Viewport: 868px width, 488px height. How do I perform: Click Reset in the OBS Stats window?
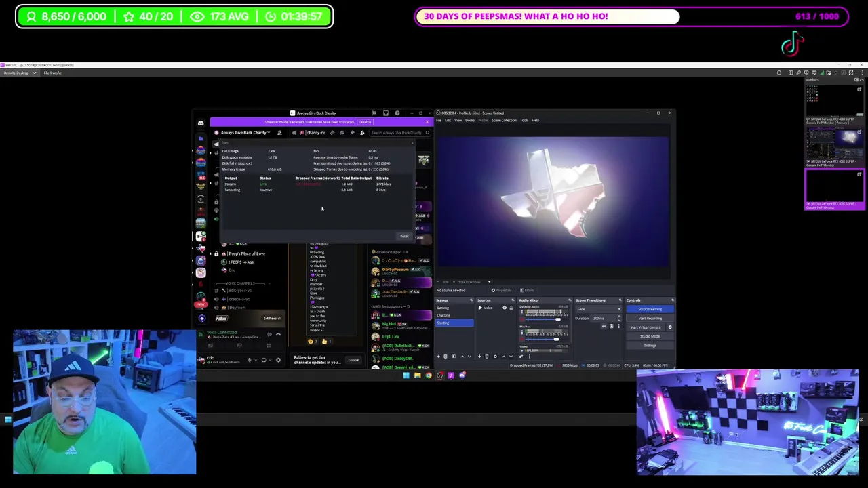[404, 236]
